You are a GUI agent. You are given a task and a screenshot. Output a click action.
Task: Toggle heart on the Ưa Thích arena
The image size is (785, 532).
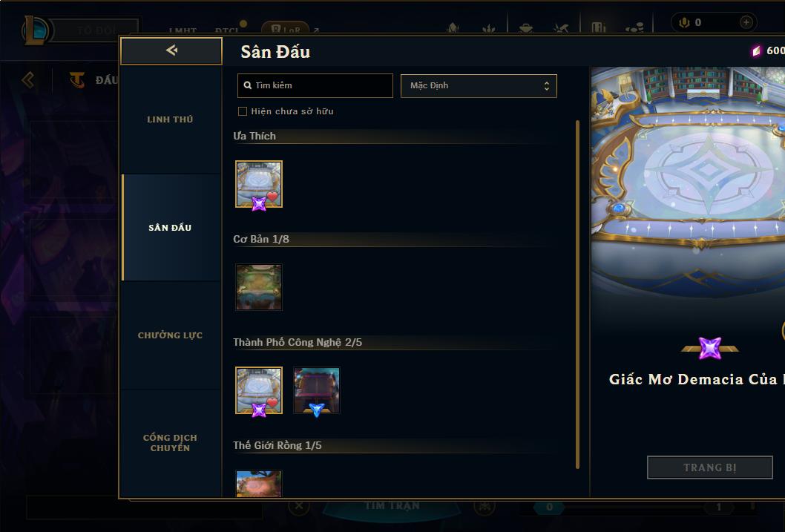pos(272,197)
